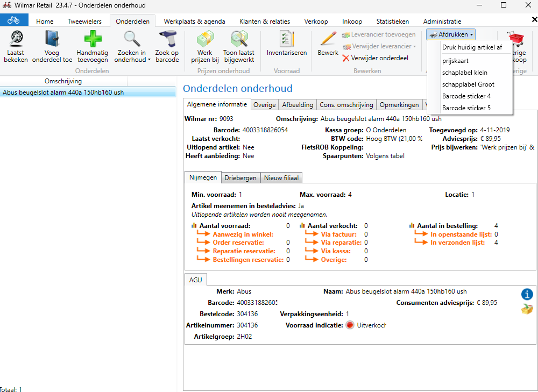Open the Inventariseren checklist
Image resolution: width=538 pixels, height=392 pixels.
click(286, 39)
